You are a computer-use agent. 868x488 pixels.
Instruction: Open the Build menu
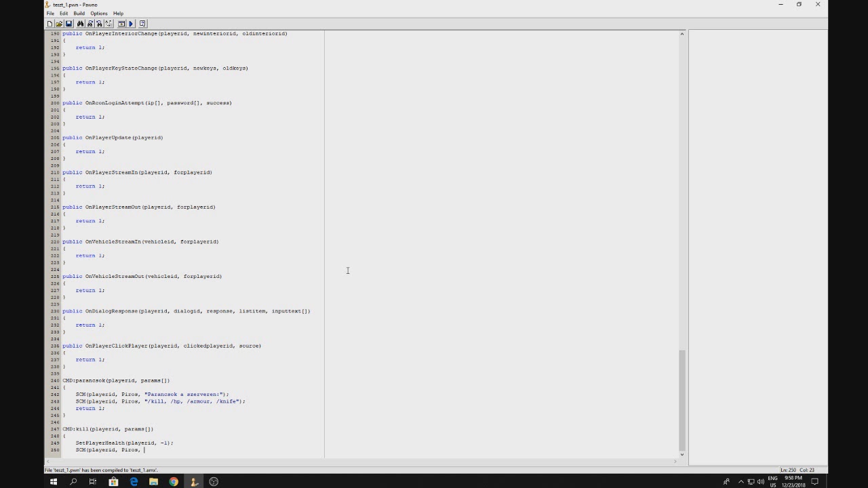click(79, 14)
